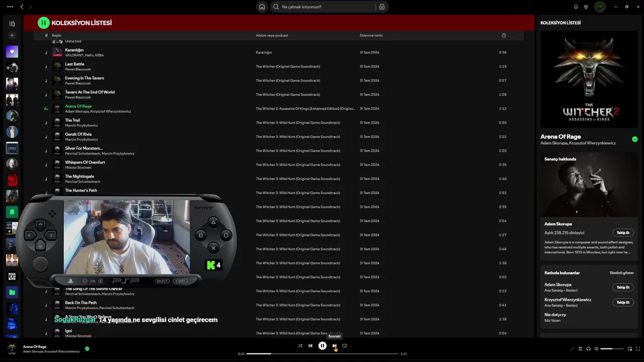This screenshot has width=644, height=362.
Task: Open 'Arena Of Rage' title in player bar
Action: click(x=35, y=346)
